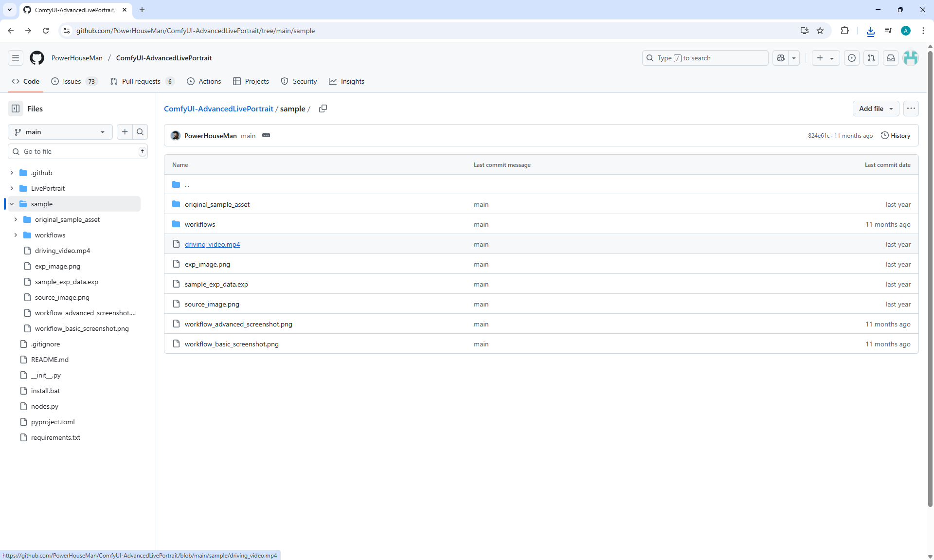The image size is (934, 560).
Task: Bookmark this page with star icon
Action: (x=820, y=31)
